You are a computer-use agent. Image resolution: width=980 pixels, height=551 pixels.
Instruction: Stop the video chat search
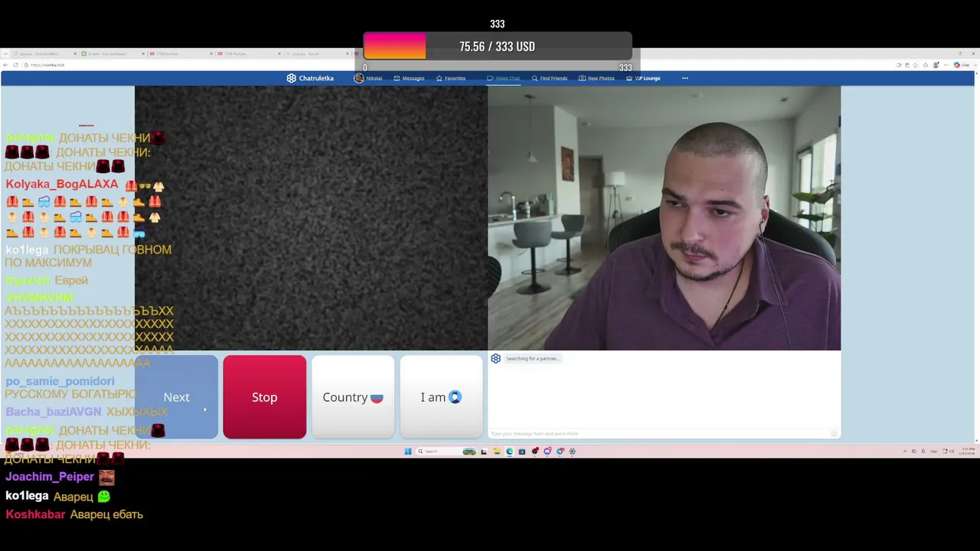pos(265,397)
